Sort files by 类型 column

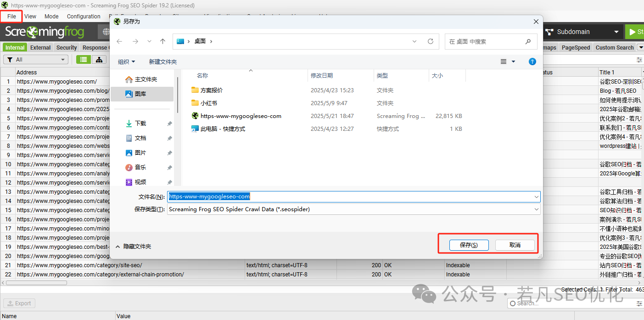click(x=382, y=76)
